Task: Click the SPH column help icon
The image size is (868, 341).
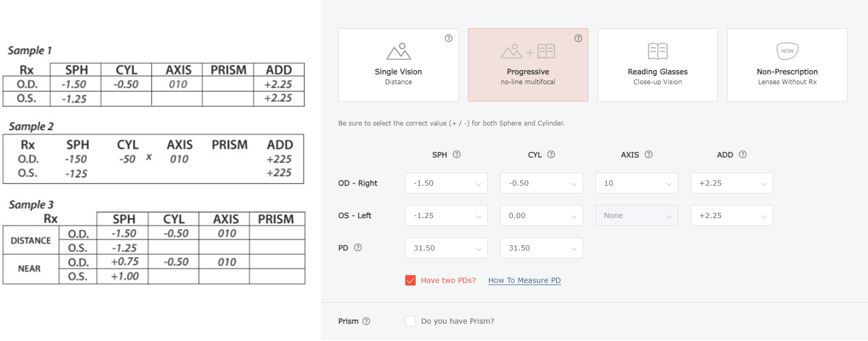Action: pos(456,154)
